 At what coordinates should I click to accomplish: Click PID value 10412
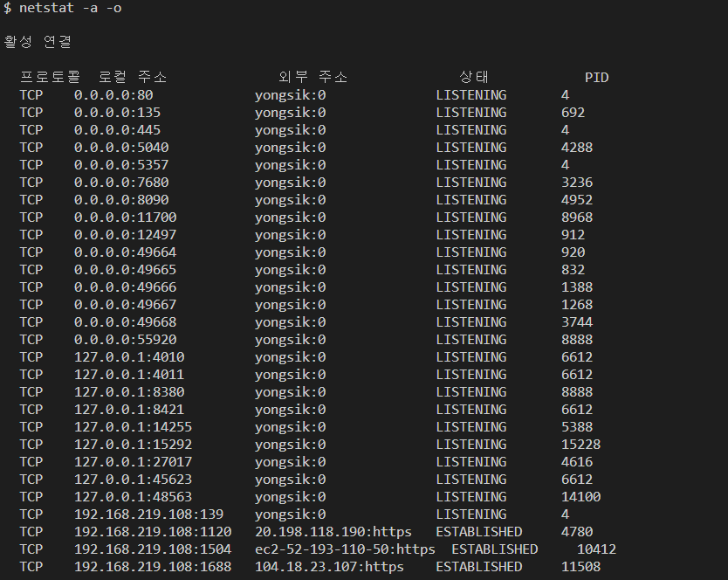[x=596, y=549]
